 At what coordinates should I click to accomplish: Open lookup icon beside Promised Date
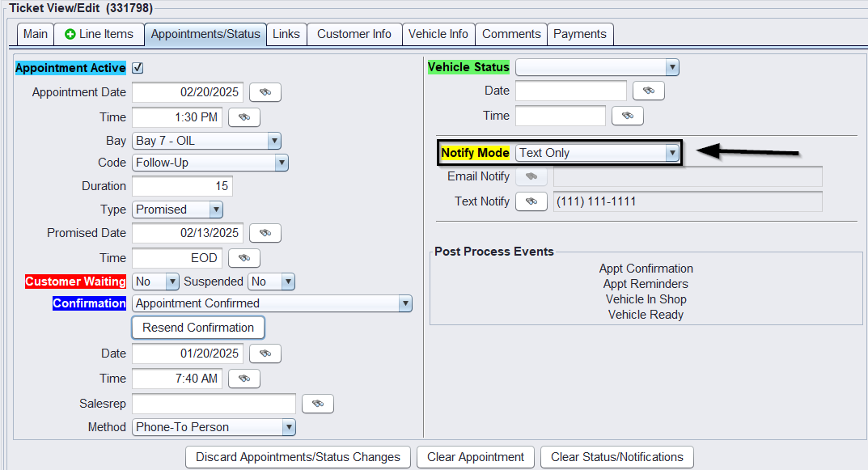click(x=265, y=233)
